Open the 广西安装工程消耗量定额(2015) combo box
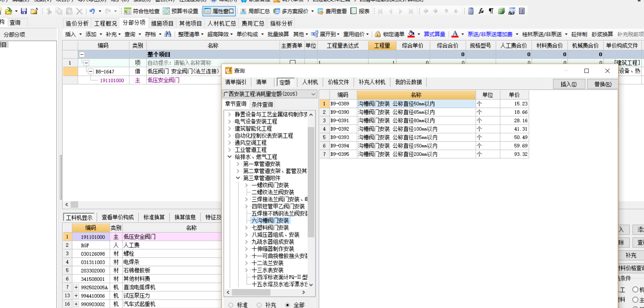This screenshot has height=308, width=644. point(269,94)
